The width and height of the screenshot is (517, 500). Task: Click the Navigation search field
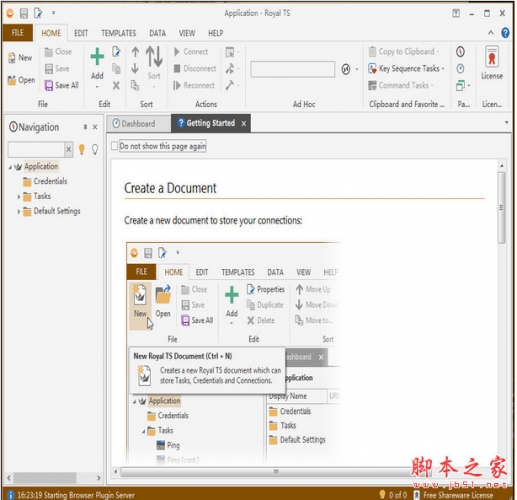click(36, 149)
